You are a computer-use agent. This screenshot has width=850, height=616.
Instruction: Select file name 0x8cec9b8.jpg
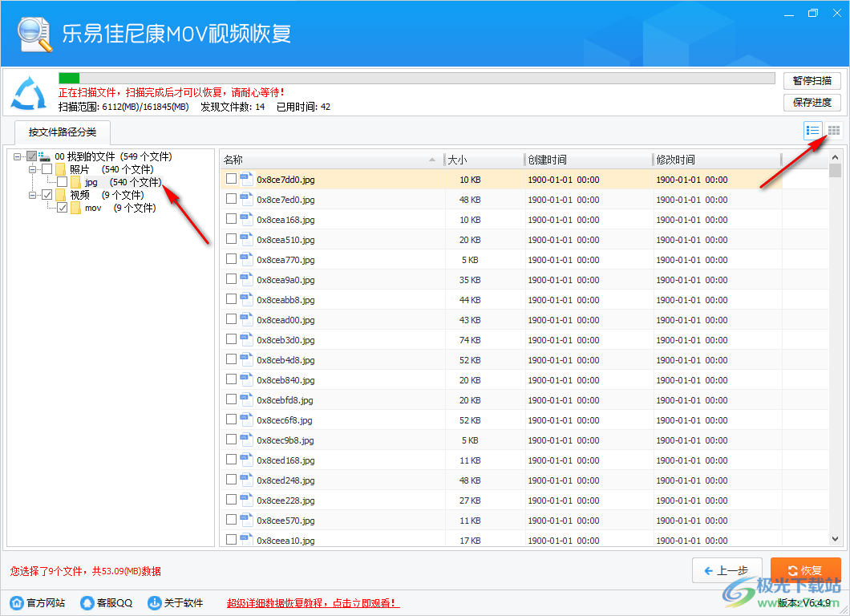[285, 440]
